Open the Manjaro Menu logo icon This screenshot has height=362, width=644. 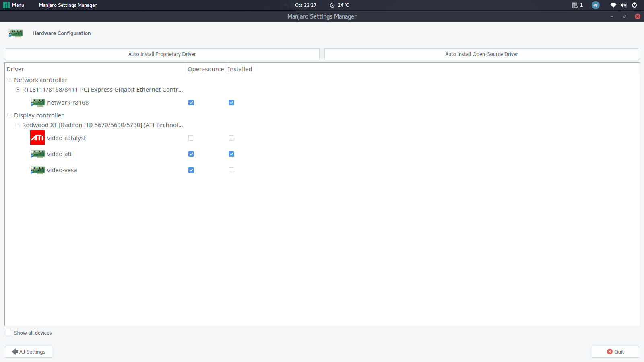[6, 5]
